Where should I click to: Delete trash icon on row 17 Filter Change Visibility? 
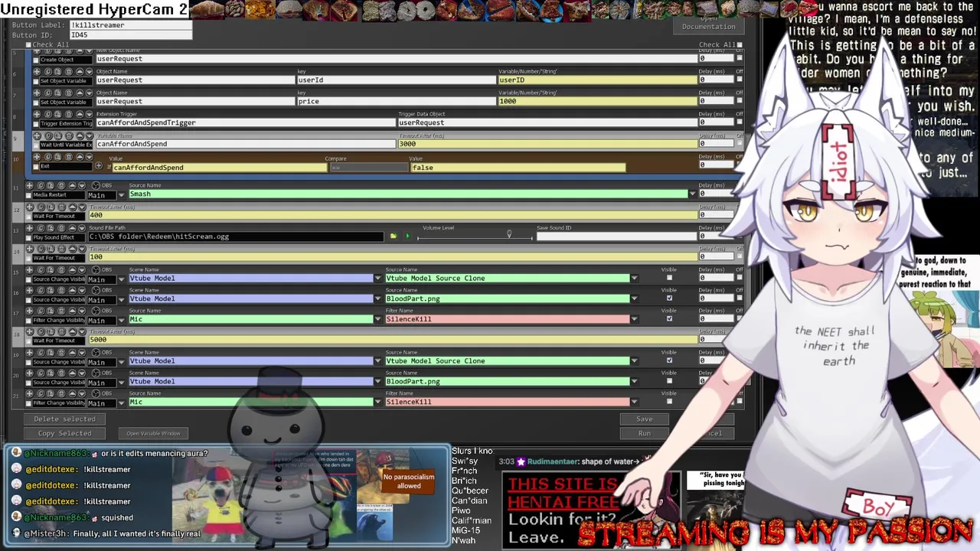click(61, 311)
